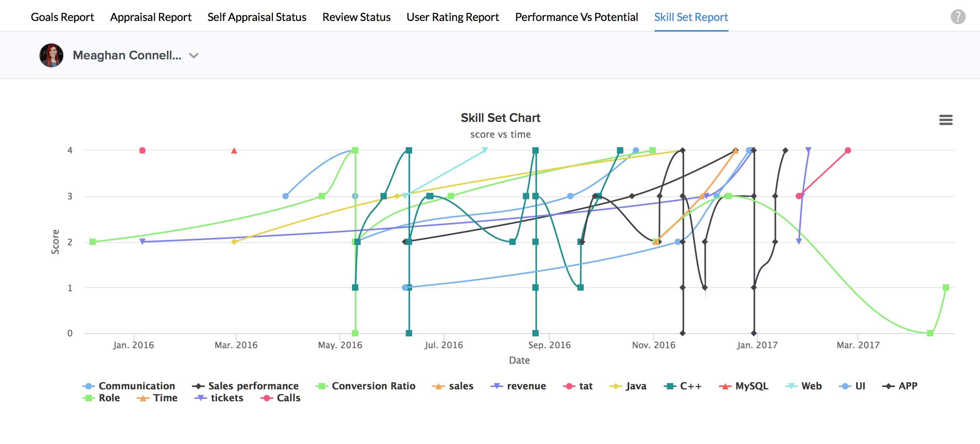
Task: Toggle Conversion Ratio legend entry
Action: click(x=373, y=386)
